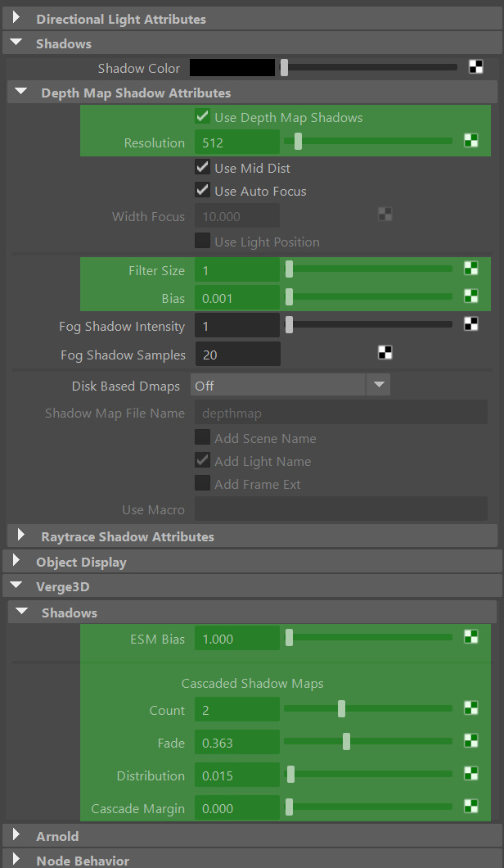Click Fade field showing 0.363
The width and height of the screenshot is (504, 868).
[x=237, y=743]
